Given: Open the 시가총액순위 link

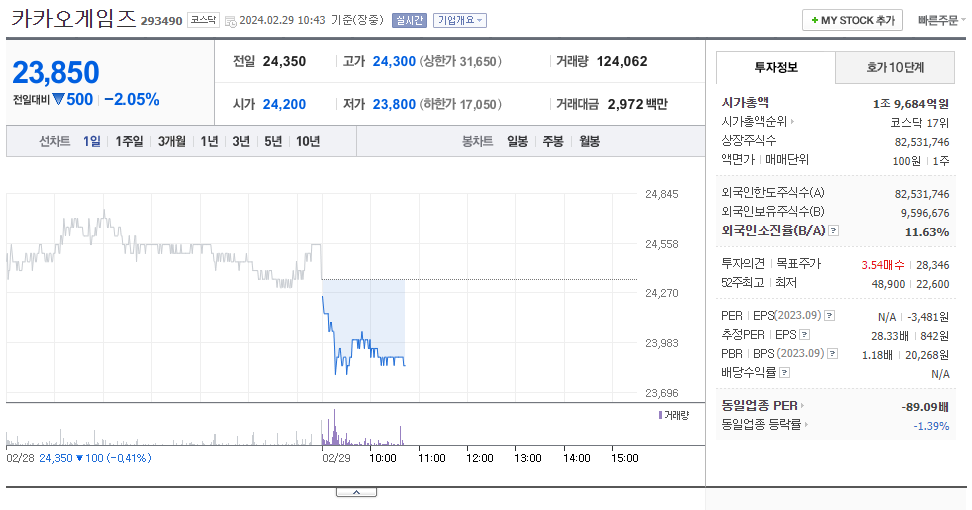Looking at the screenshot, I should (x=754, y=122).
